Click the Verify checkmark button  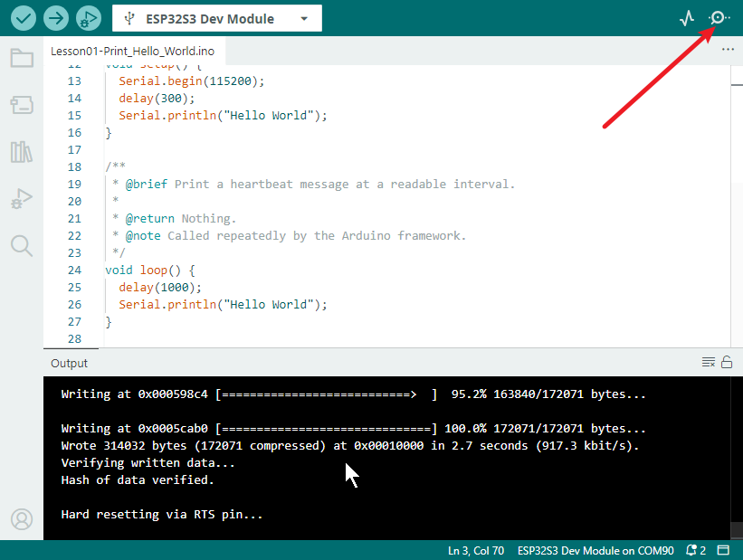(x=24, y=18)
